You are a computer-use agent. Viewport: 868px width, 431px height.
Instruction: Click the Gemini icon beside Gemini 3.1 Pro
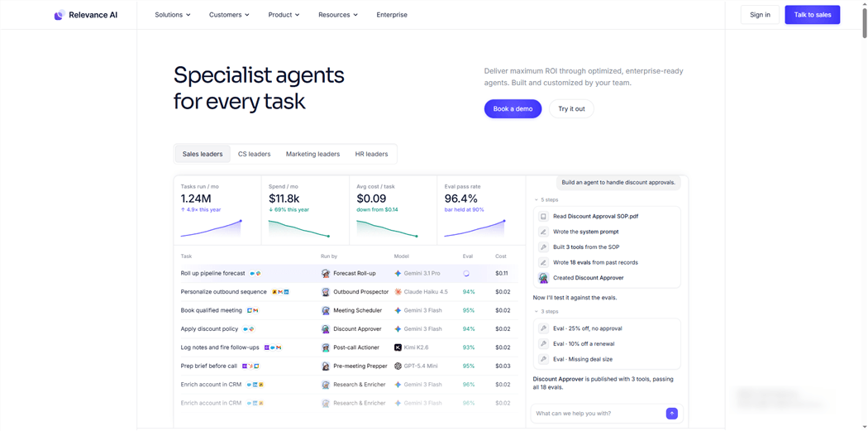(398, 274)
